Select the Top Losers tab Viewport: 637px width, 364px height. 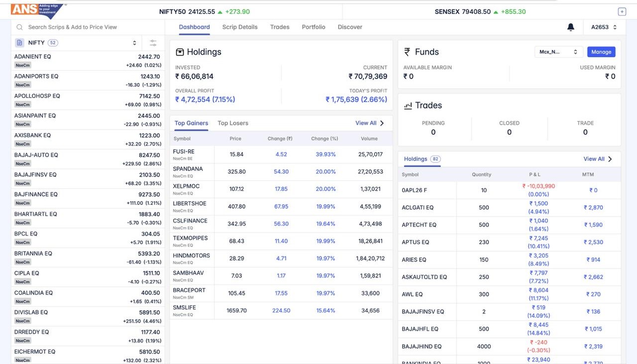[x=233, y=123]
